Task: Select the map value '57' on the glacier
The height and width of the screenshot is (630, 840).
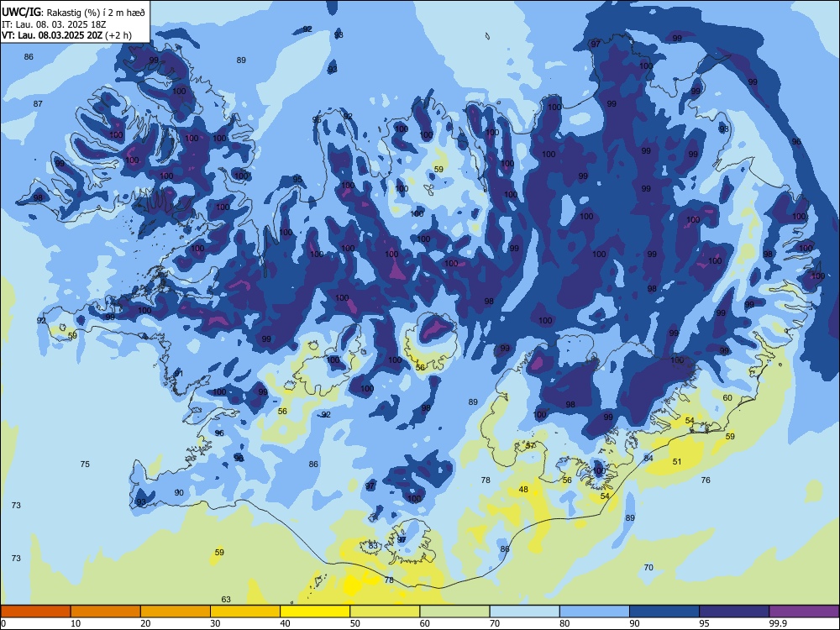Action: click(530, 445)
